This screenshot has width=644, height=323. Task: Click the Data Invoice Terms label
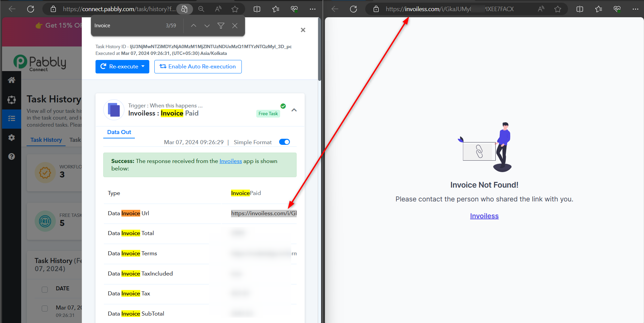132,254
